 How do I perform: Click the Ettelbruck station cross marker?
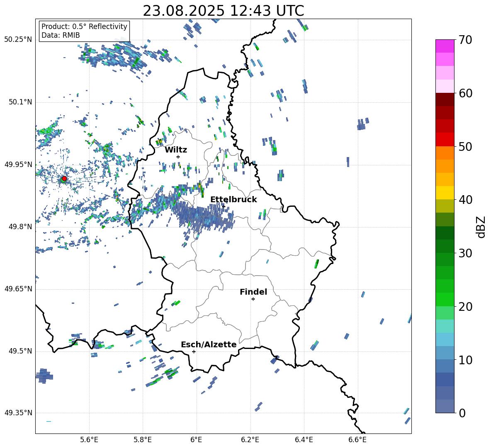[223, 206]
